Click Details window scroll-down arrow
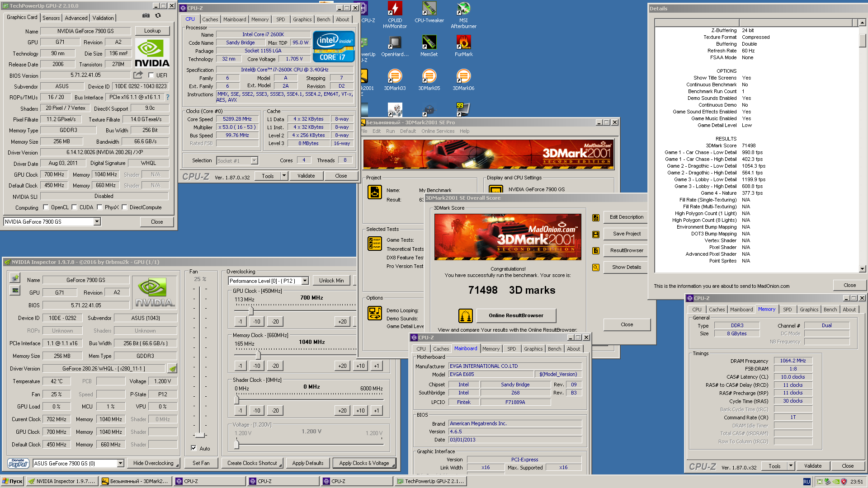Viewport: 868px width, 488px height. pos(862,269)
